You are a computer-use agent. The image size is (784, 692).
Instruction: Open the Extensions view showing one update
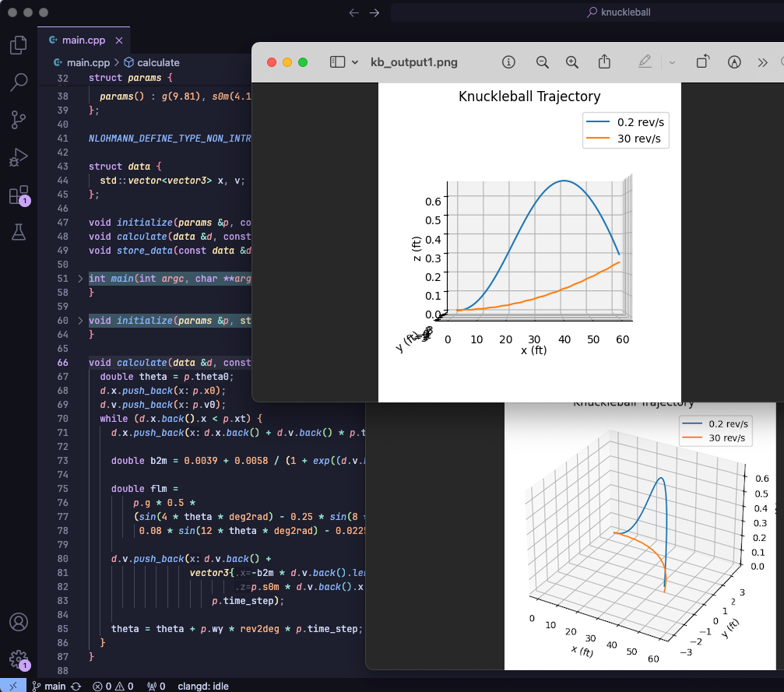(x=18, y=195)
